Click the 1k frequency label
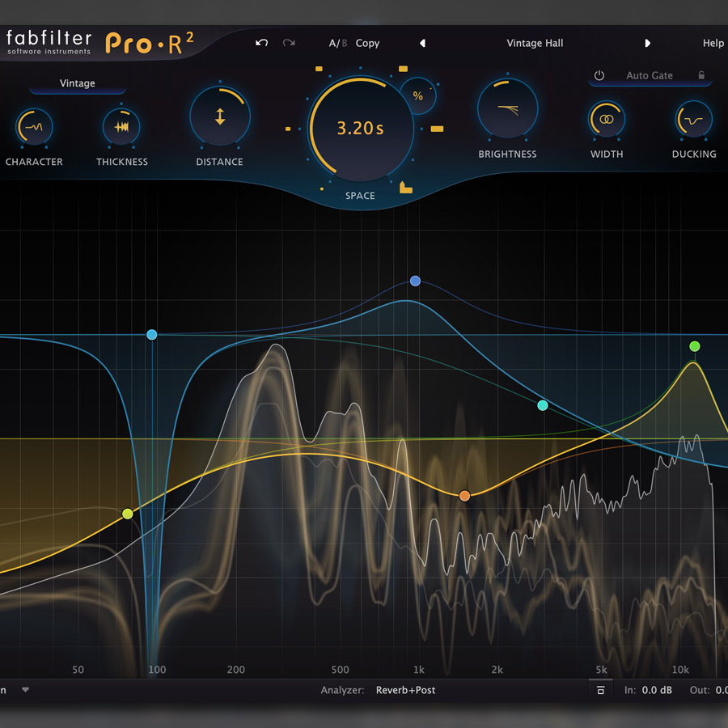This screenshot has width=728, height=728. (419, 670)
